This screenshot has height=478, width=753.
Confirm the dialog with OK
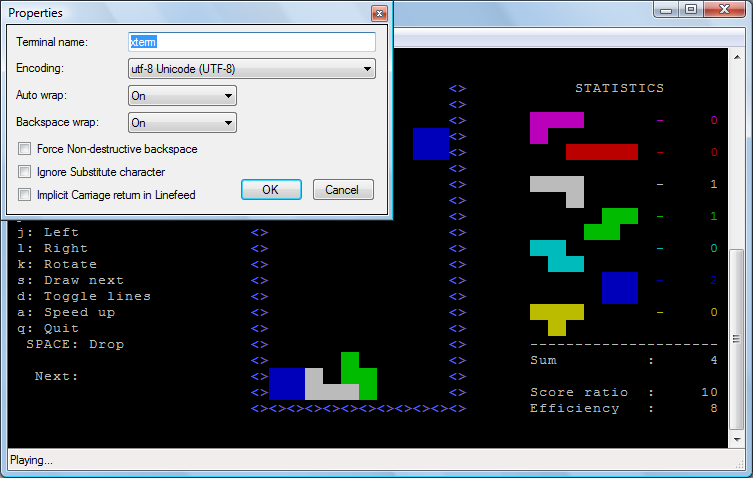271,190
